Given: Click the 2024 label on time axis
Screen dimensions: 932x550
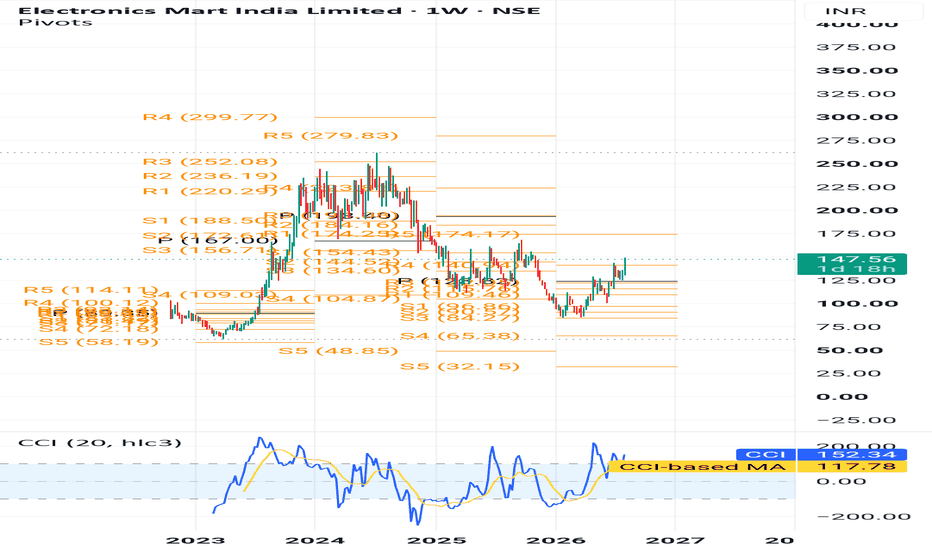Looking at the screenshot, I should (x=315, y=540).
